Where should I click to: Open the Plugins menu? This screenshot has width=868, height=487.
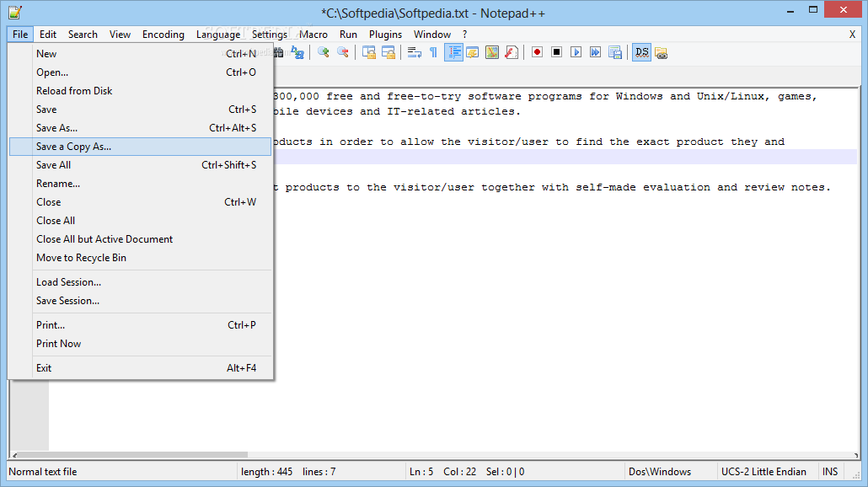point(385,35)
